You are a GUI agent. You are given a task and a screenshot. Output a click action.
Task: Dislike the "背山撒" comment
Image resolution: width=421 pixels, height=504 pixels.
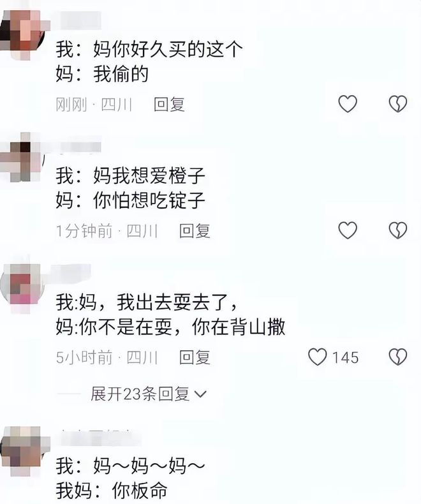(x=398, y=357)
